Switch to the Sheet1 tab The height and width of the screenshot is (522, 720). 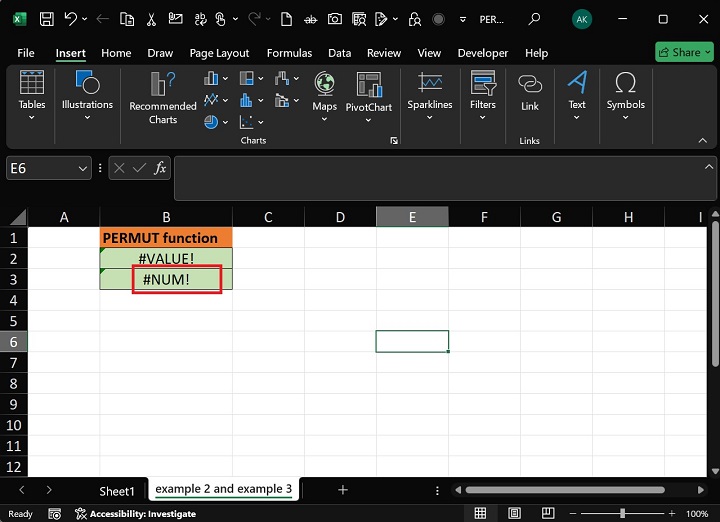[x=116, y=490]
